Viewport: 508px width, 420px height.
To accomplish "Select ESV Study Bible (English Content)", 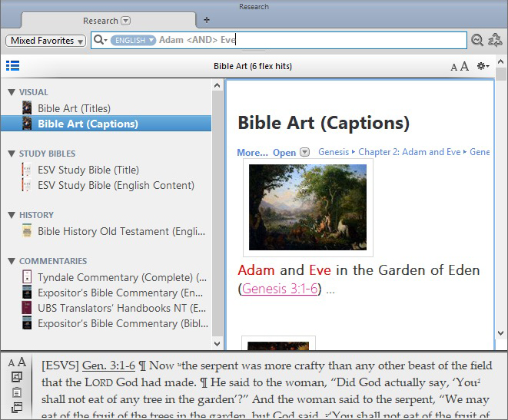I will pyautogui.click(x=116, y=185).
